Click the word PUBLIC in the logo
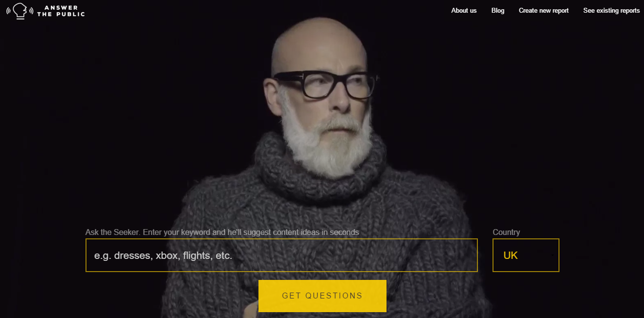644x318 pixels. (x=71, y=14)
